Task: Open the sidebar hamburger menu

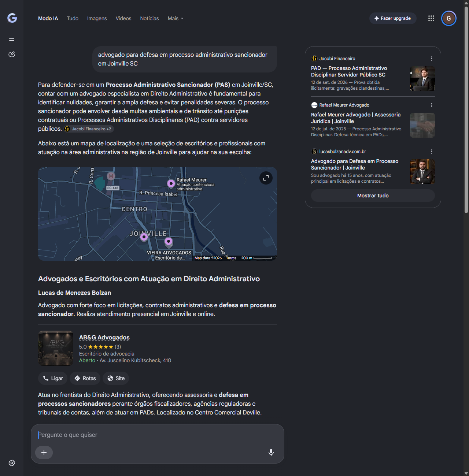Action: 12,40
